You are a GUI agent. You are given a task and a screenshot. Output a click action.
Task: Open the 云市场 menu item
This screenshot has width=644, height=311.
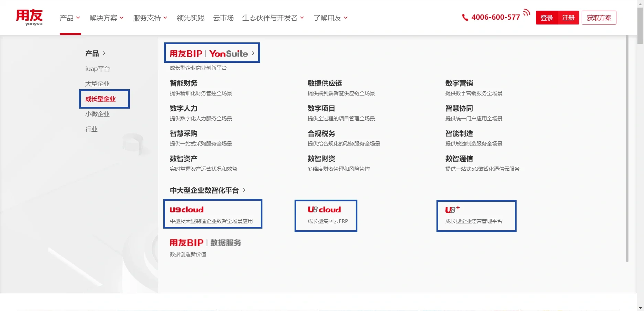(223, 18)
